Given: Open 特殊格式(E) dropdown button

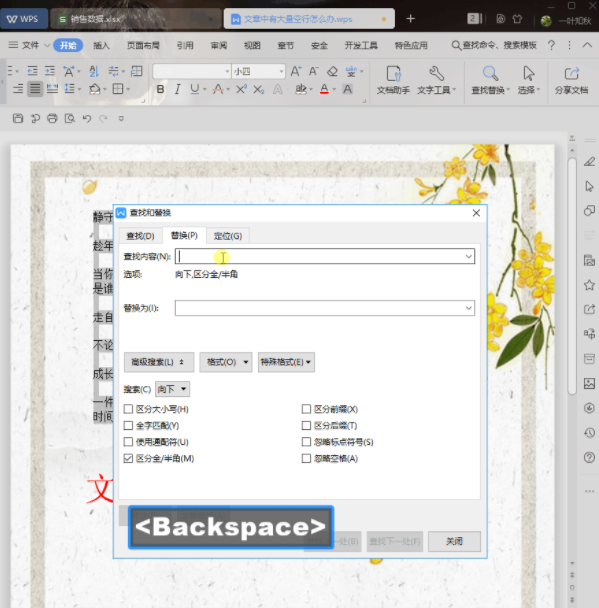Looking at the screenshot, I should point(286,362).
